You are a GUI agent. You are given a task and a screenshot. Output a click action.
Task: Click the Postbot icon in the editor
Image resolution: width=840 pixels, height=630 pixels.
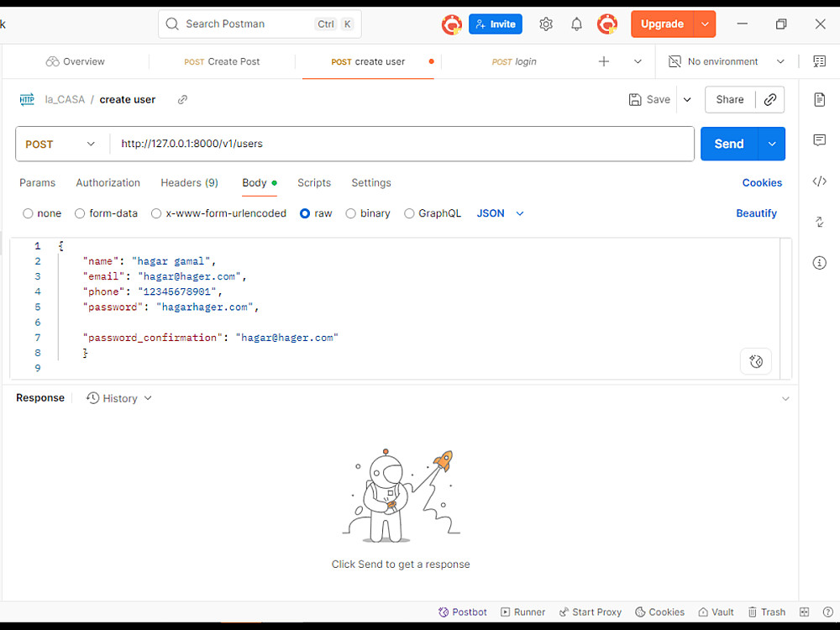[x=756, y=361]
